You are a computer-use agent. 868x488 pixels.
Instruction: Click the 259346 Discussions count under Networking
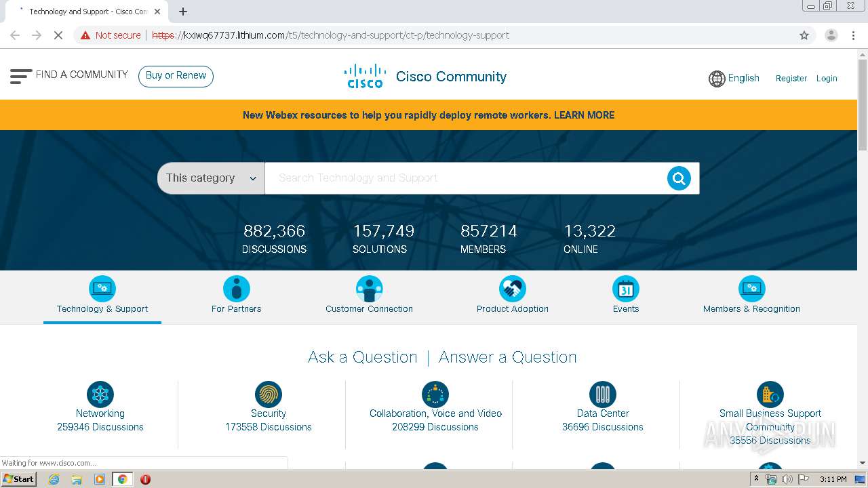100,427
